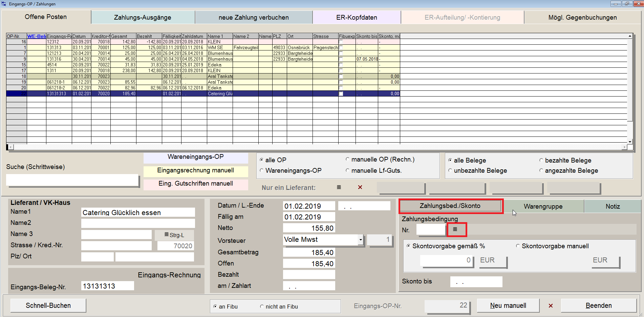This screenshot has width=644, height=317.
Task: Toggle Fibuexp checkbox in row 16
Action: (341, 42)
